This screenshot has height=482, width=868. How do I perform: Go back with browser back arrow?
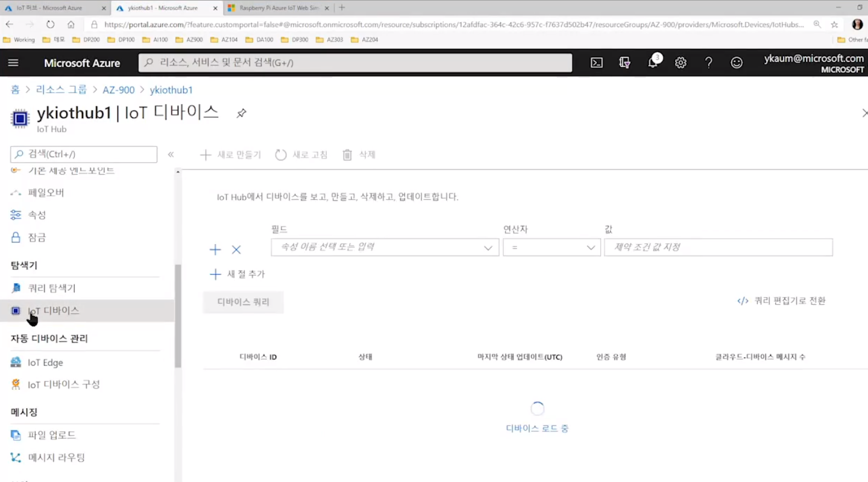[10, 25]
